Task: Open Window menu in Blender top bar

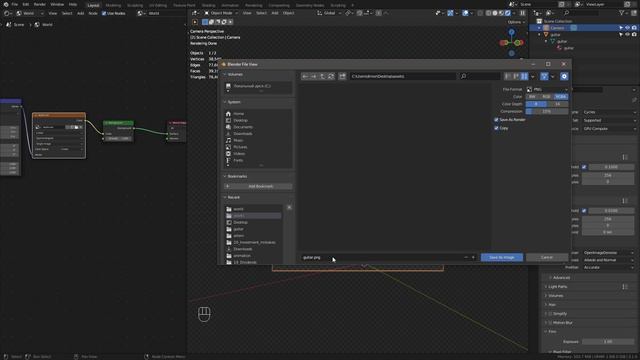Action: (57, 4)
